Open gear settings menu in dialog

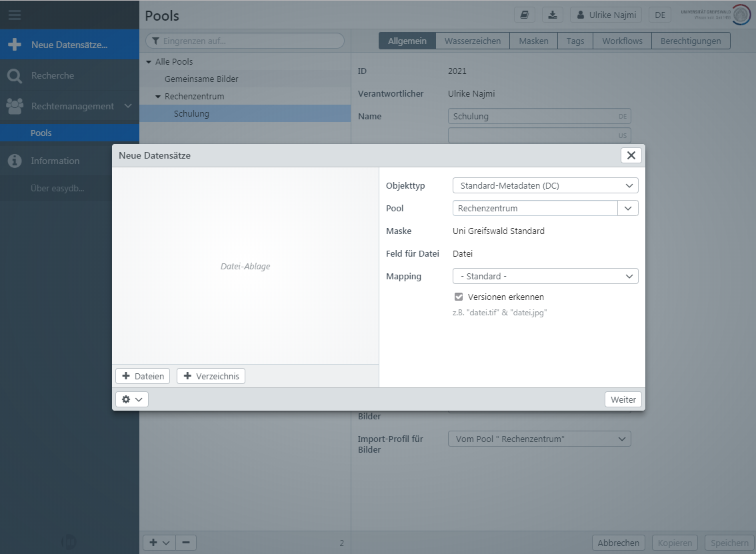click(131, 399)
